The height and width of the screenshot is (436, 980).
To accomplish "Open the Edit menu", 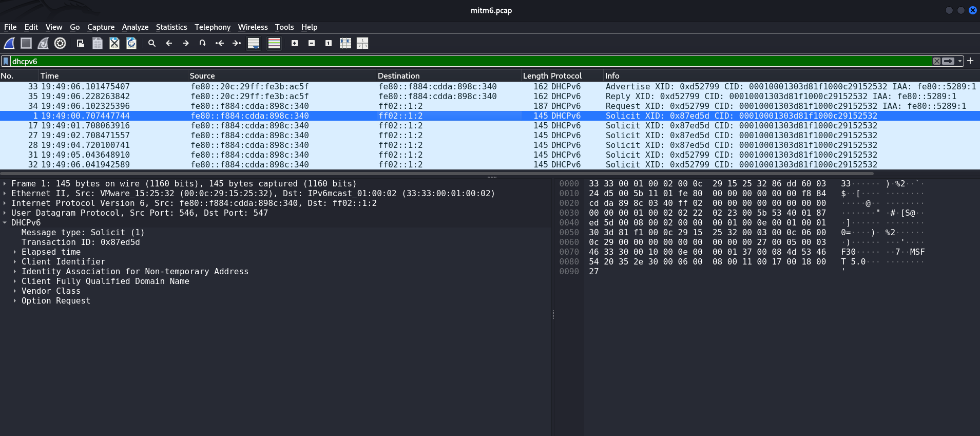I will (x=31, y=27).
